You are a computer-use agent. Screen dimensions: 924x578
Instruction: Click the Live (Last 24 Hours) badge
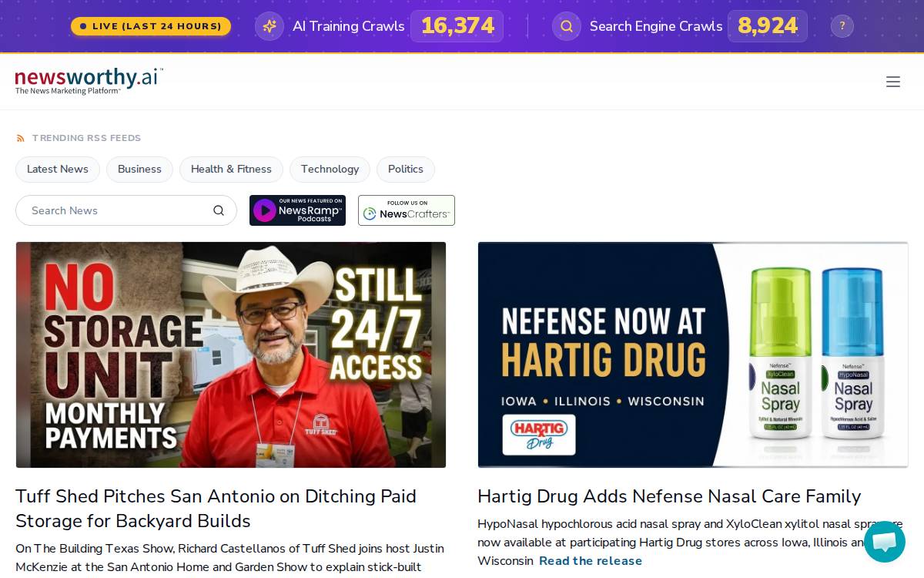tap(151, 26)
